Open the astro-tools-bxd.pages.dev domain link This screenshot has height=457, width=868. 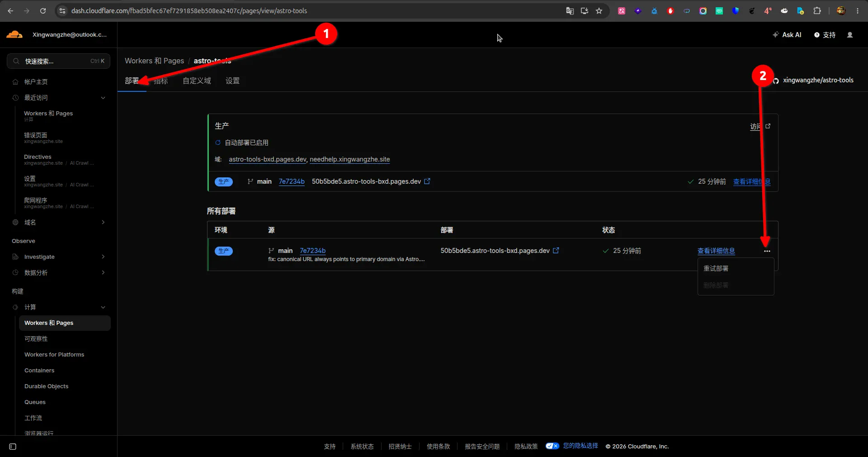[268, 159]
